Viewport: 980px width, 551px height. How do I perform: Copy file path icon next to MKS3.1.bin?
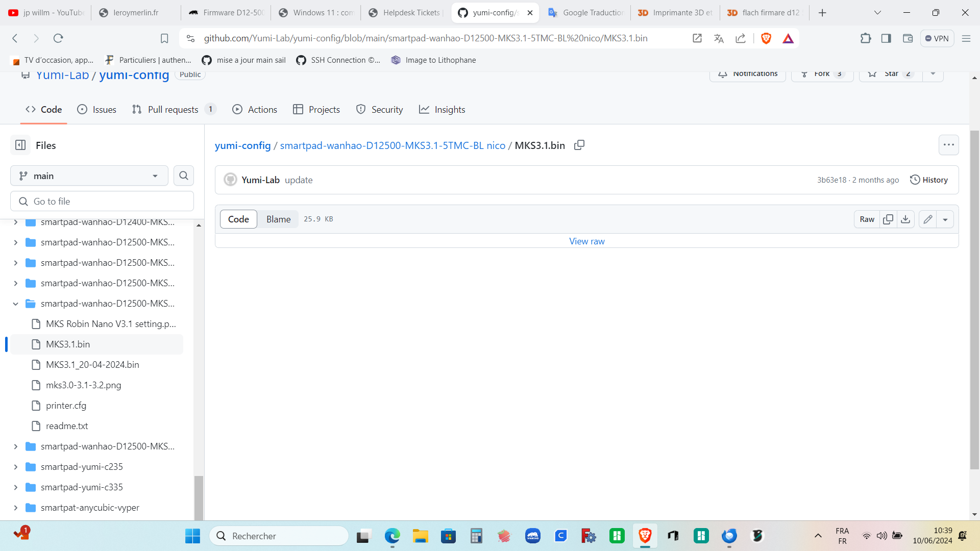tap(579, 145)
